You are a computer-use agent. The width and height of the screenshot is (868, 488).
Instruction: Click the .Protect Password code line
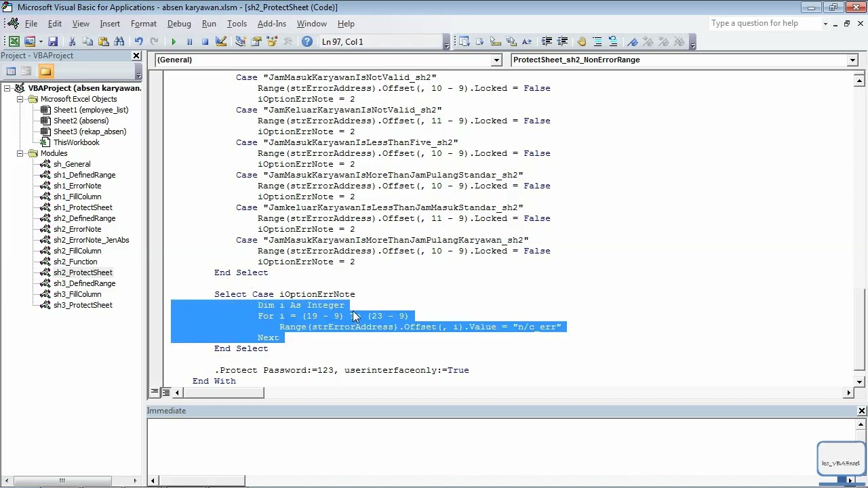tap(341, 370)
